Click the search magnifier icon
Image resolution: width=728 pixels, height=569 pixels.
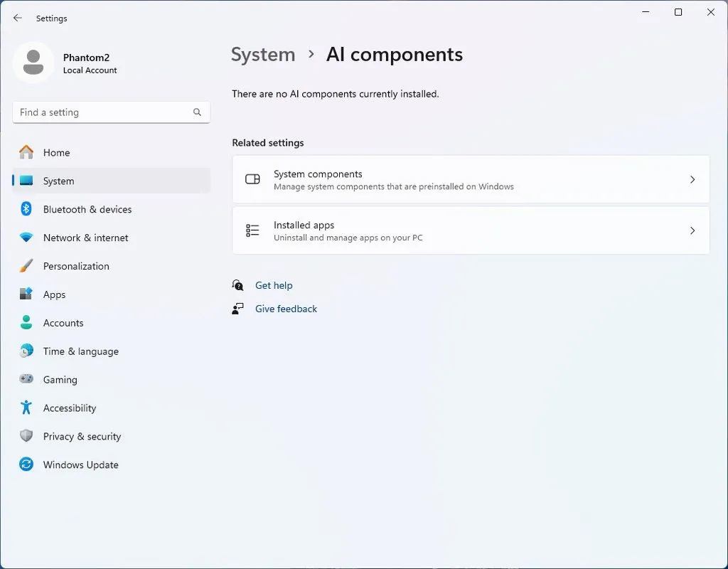tap(198, 112)
